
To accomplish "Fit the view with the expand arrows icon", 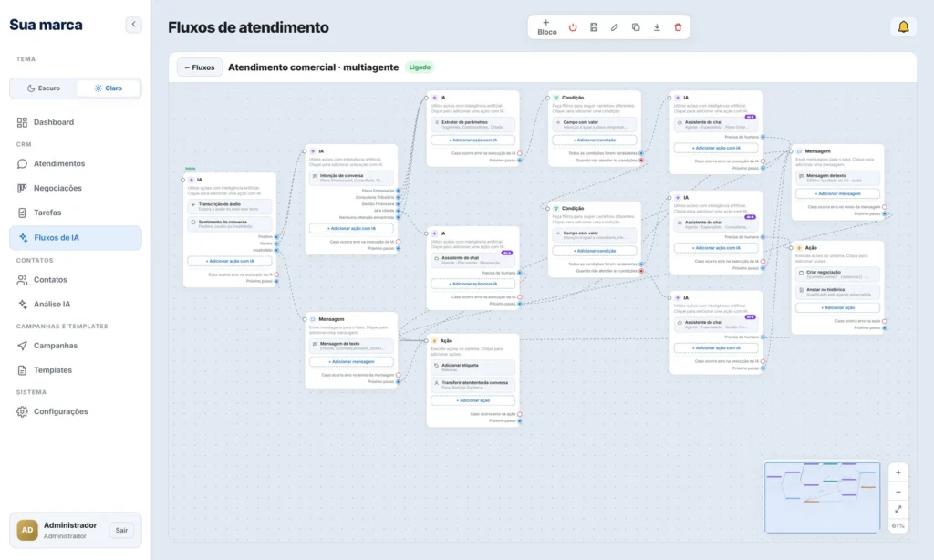I will click(898, 509).
